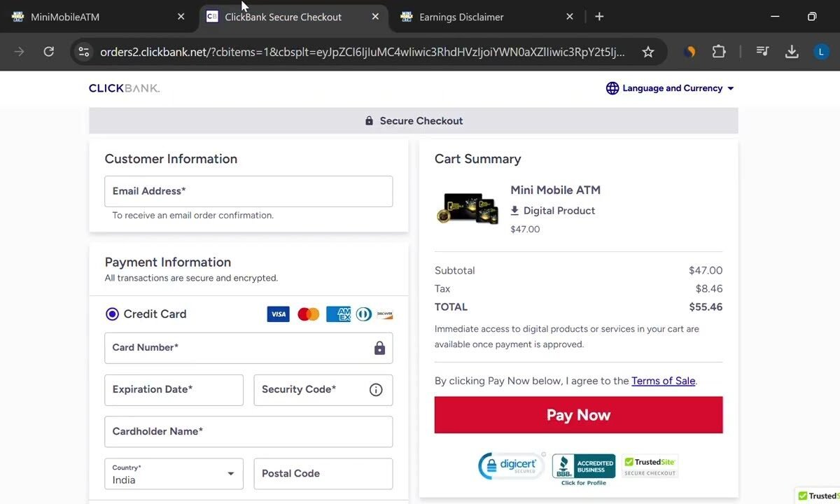Select the Credit Card payment option
Image resolution: width=840 pixels, height=504 pixels.
pyautogui.click(x=112, y=314)
